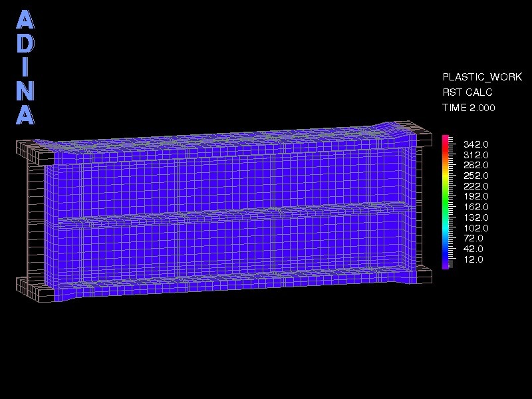Viewport: 532px width, 399px height.
Task: Click the 192.0 contour level label
Action: point(476,197)
